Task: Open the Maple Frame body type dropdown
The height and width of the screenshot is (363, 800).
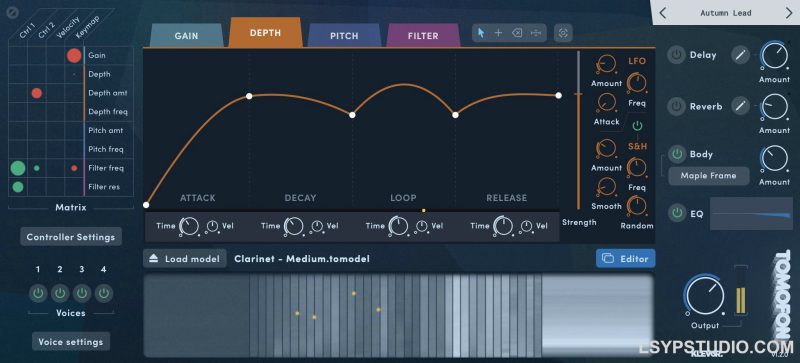Action: pos(709,176)
